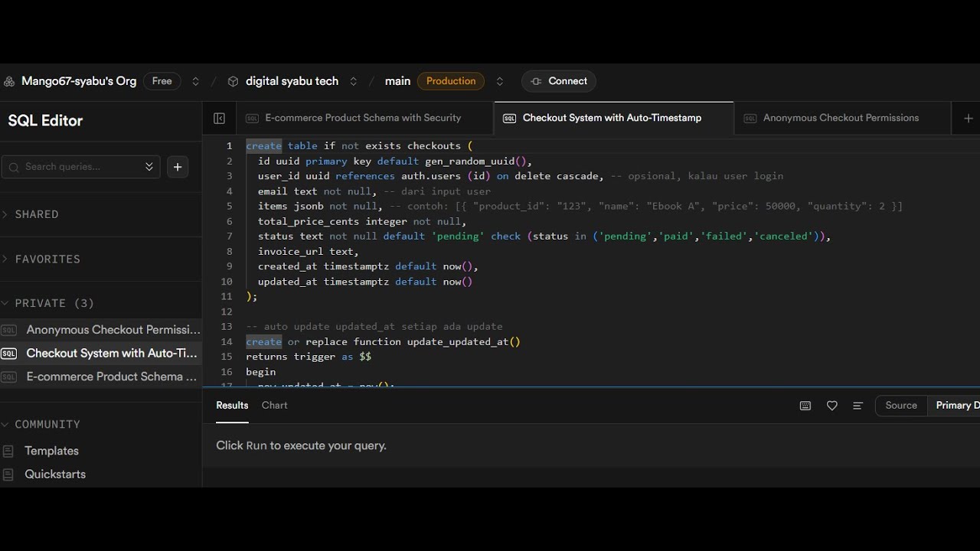The width and height of the screenshot is (980, 551).
Task: Click the organization icon beside Mango67-syabu's Org
Action: pos(9,81)
